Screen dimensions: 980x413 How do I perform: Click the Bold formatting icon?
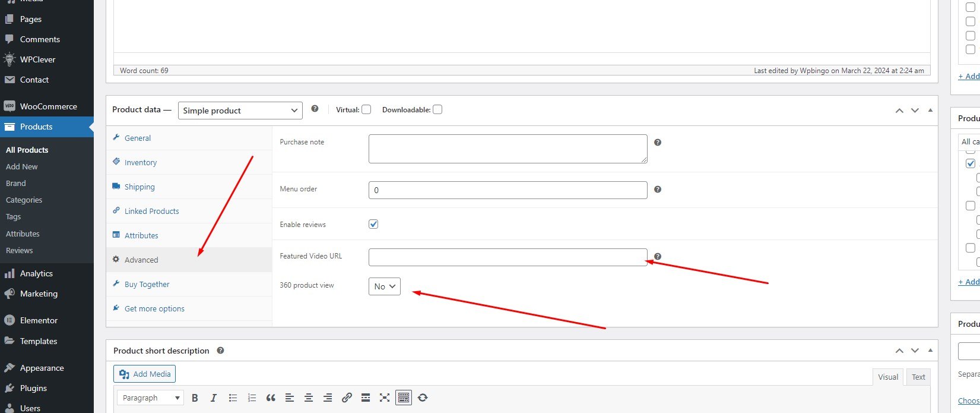click(195, 398)
